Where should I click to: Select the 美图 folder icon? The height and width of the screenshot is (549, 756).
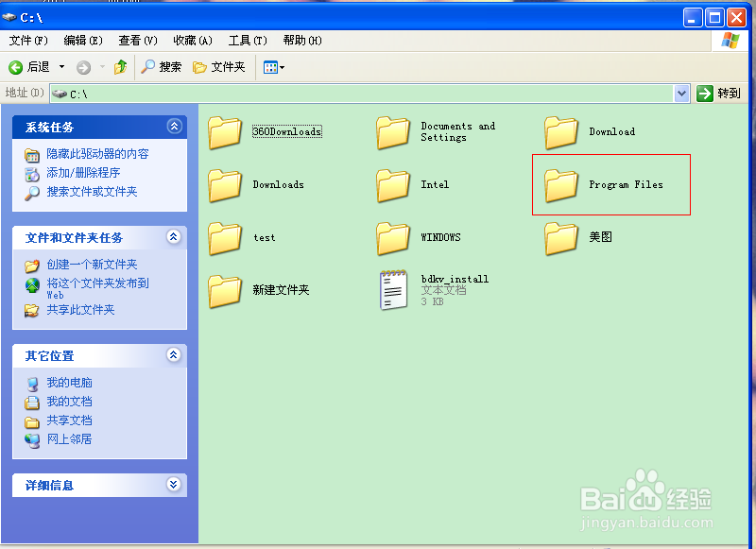pos(560,238)
